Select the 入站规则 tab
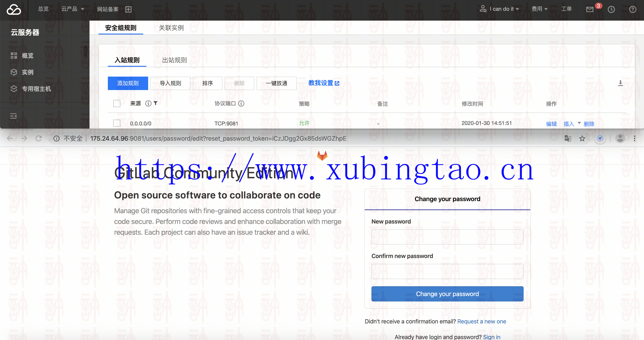Image resolution: width=644 pixels, height=340 pixels. [127, 60]
